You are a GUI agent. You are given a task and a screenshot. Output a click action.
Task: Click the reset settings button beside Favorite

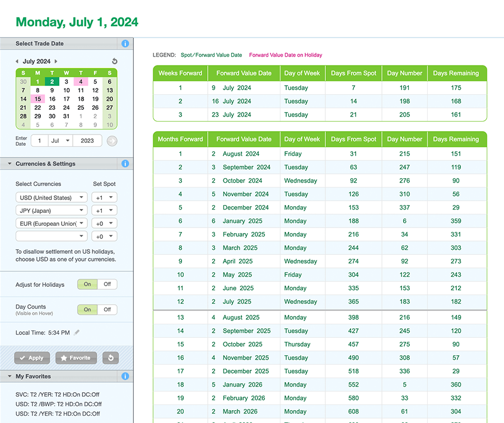coord(110,357)
